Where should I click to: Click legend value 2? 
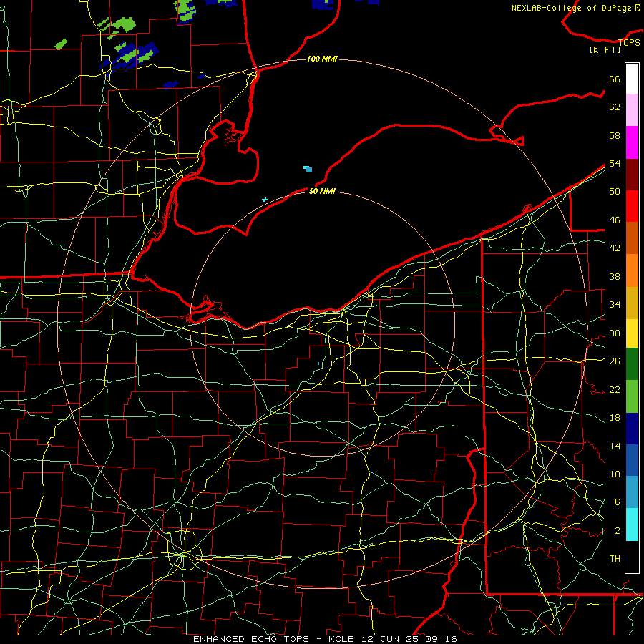[x=617, y=530]
